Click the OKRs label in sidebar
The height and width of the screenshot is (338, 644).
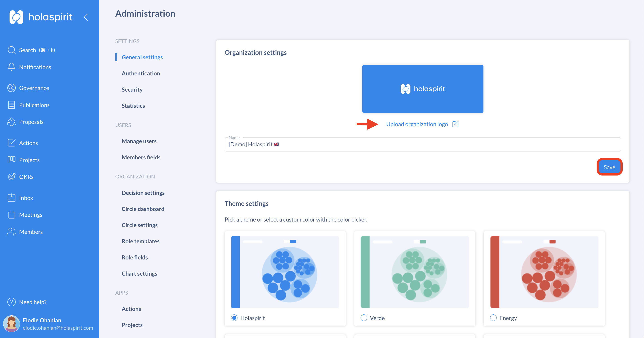[26, 177]
